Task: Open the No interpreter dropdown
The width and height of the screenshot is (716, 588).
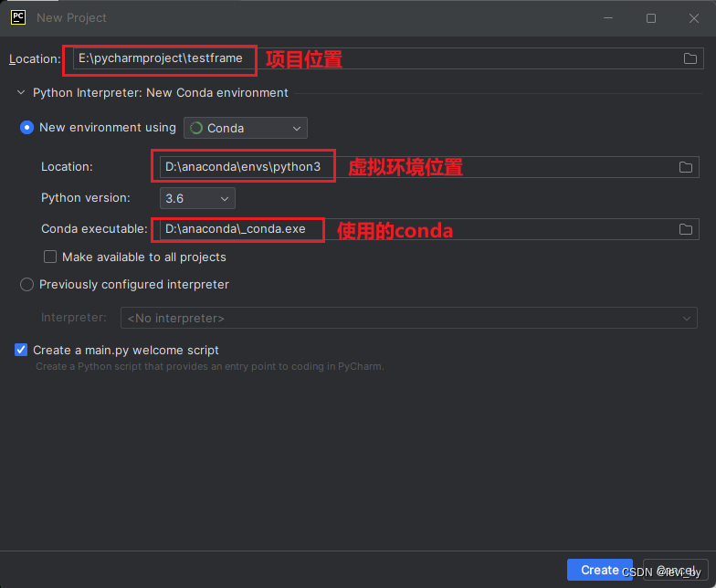Action: [409, 318]
